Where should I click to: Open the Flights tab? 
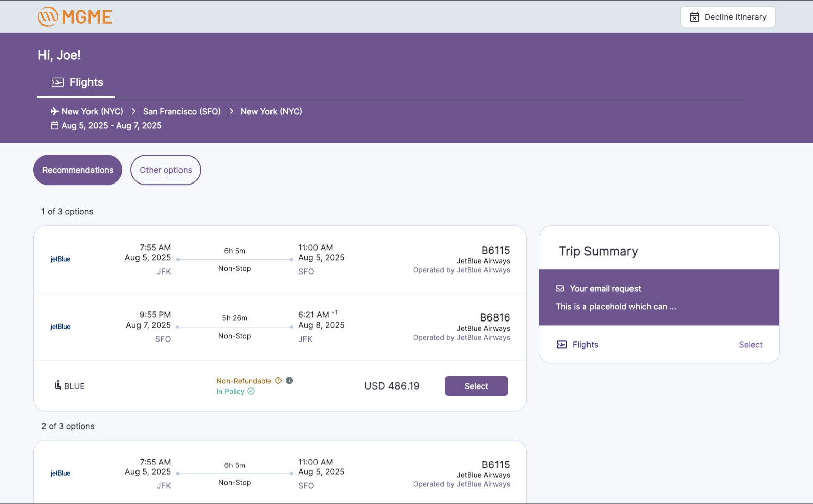tap(76, 82)
